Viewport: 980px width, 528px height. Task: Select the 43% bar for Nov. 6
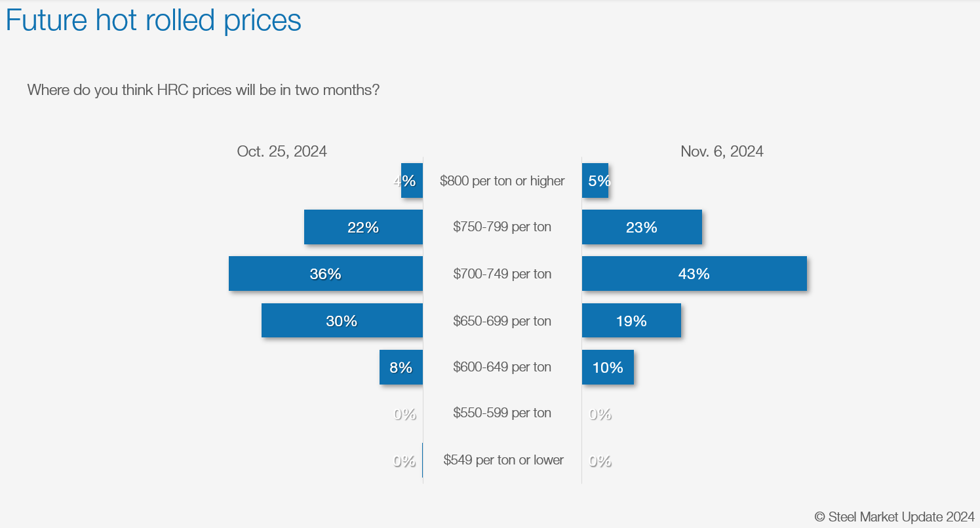(694, 274)
